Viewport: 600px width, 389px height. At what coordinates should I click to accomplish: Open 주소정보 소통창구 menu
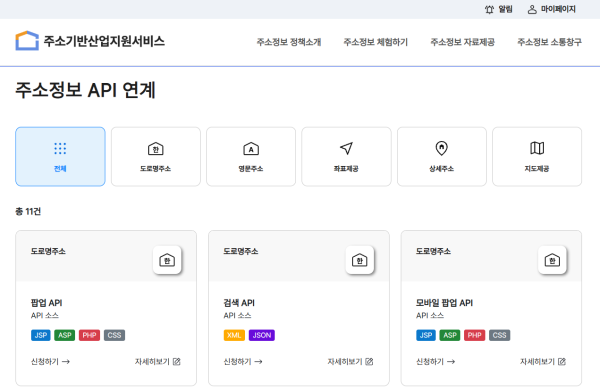pos(549,42)
